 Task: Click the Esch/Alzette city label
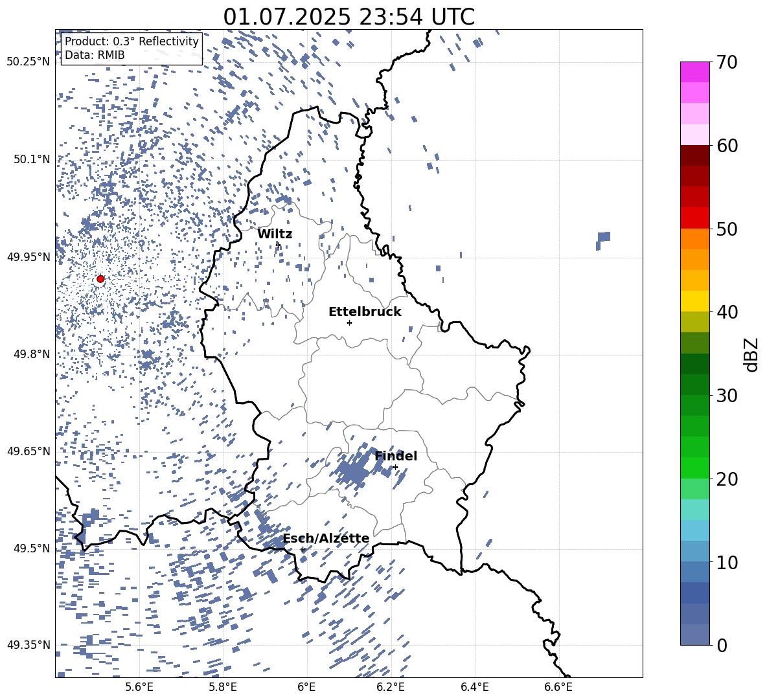tap(326, 538)
